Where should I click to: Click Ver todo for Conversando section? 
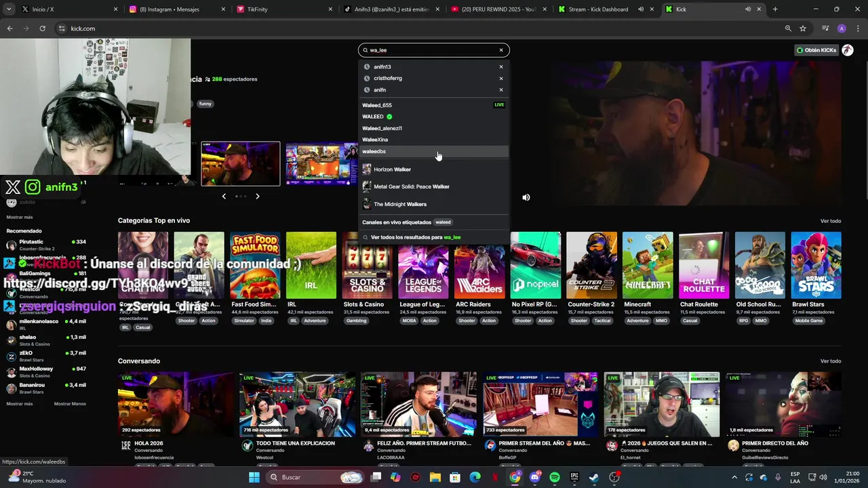831,361
